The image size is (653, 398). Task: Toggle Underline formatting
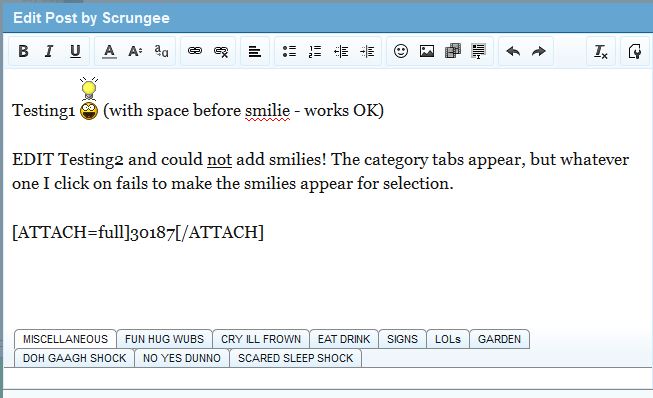pyautogui.click(x=75, y=51)
